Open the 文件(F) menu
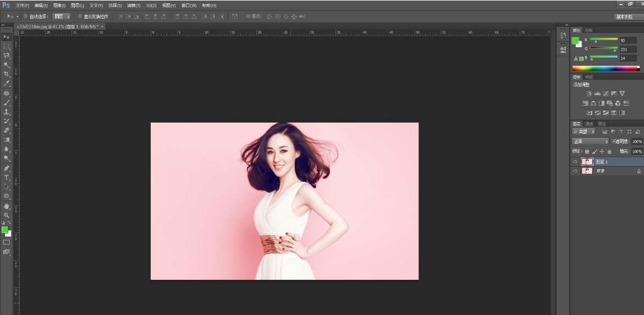This screenshot has width=644, height=315. coord(22,5)
